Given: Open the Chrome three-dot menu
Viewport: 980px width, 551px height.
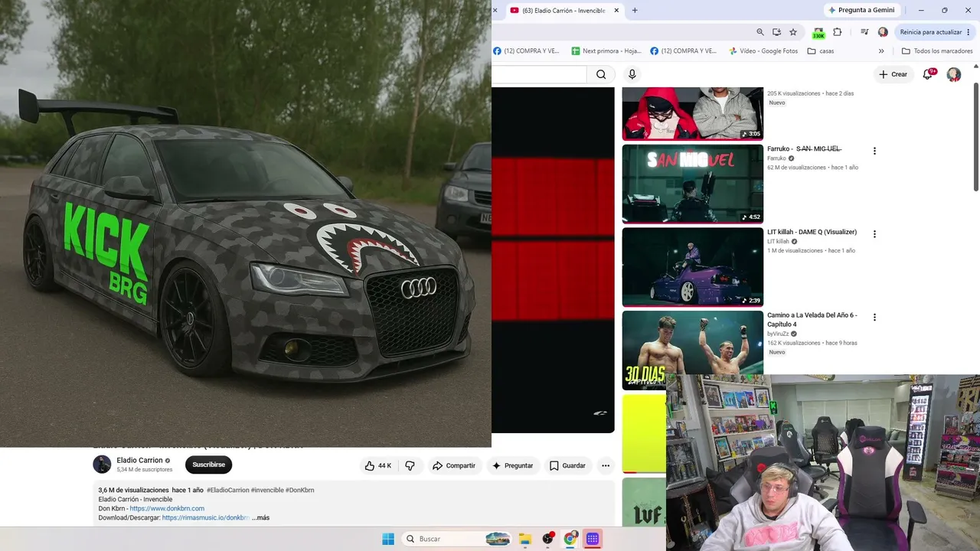Looking at the screenshot, I should [x=969, y=32].
